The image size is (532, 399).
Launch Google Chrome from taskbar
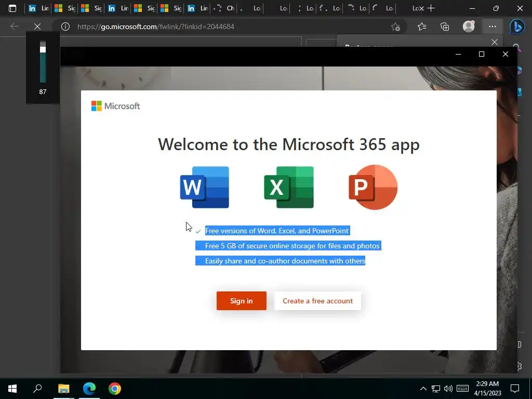115,389
